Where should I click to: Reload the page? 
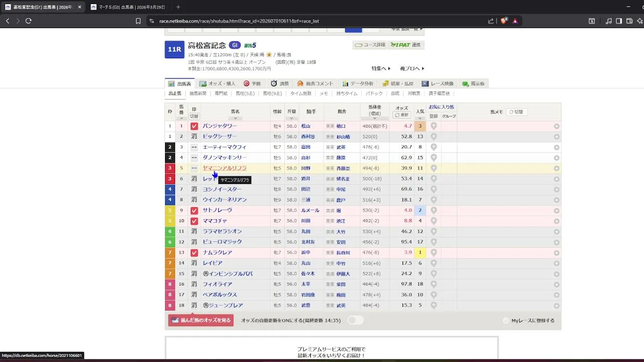[28, 21]
